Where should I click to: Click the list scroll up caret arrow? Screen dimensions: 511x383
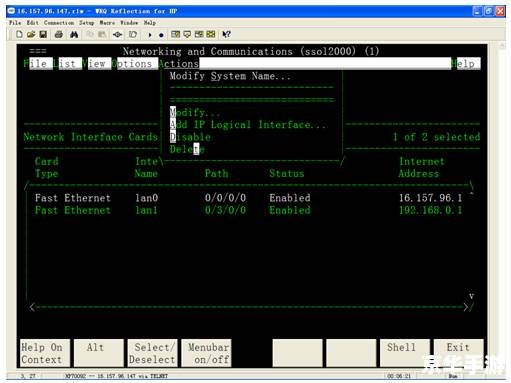pyautogui.click(x=471, y=194)
